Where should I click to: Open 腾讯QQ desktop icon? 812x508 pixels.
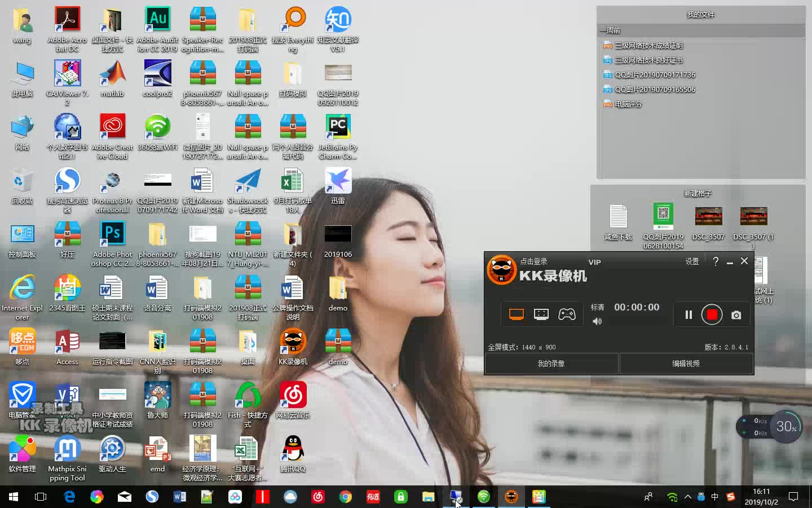tap(293, 454)
